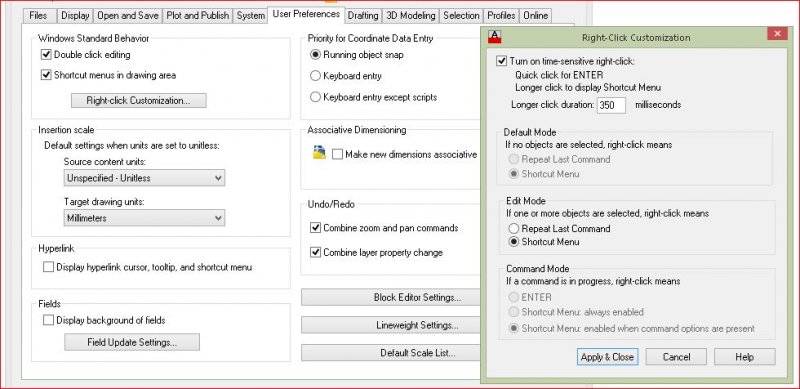Screen dimensions: 800x389
Task: Open the Drafting tab
Action: point(363,15)
